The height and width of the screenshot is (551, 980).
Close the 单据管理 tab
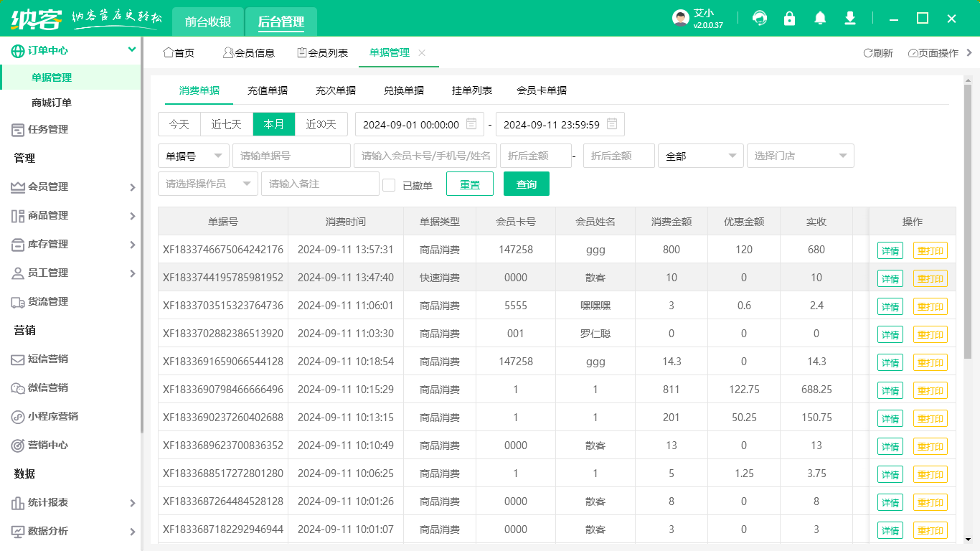point(422,52)
